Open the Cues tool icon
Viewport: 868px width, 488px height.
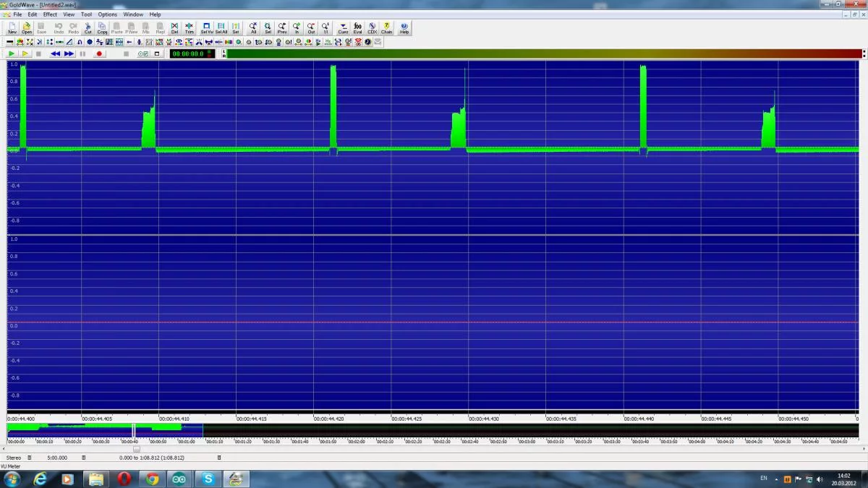point(343,28)
